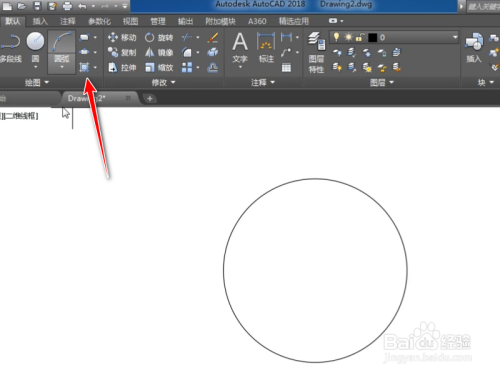Click the Match Layer icon
Screen dimensions: 500x375
coord(396,68)
